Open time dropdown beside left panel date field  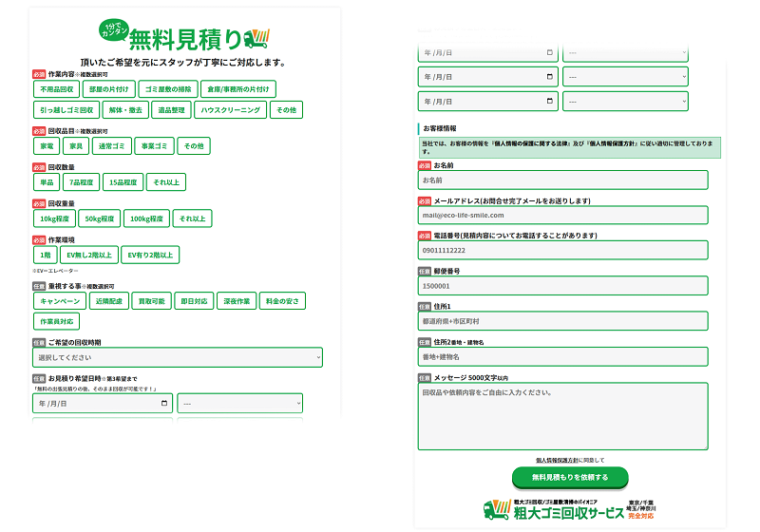[x=240, y=403]
